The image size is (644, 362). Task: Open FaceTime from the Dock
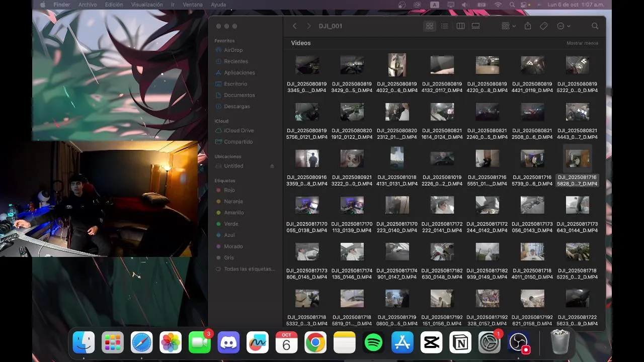tap(200, 343)
